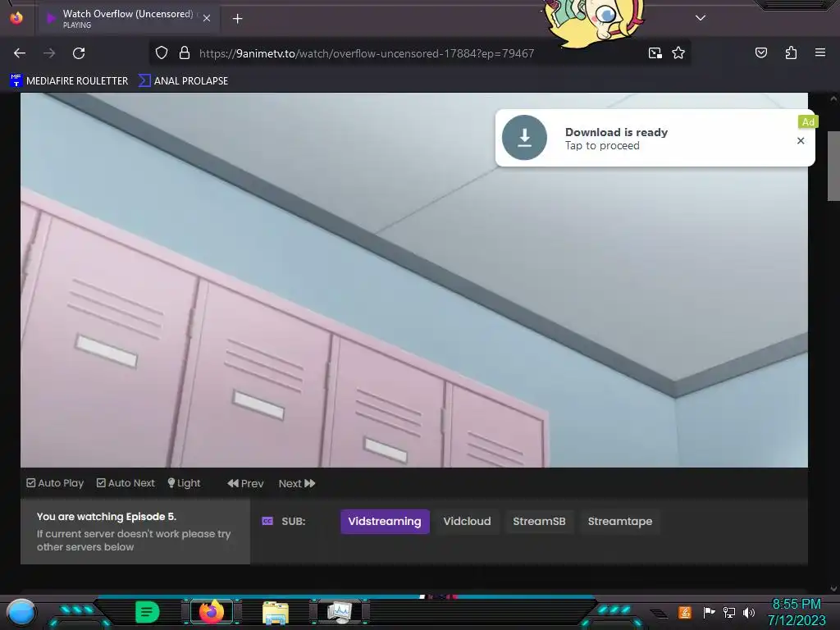Click the page scrollbar thumb
This screenshot has height=630, width=840.
(833, 166)
